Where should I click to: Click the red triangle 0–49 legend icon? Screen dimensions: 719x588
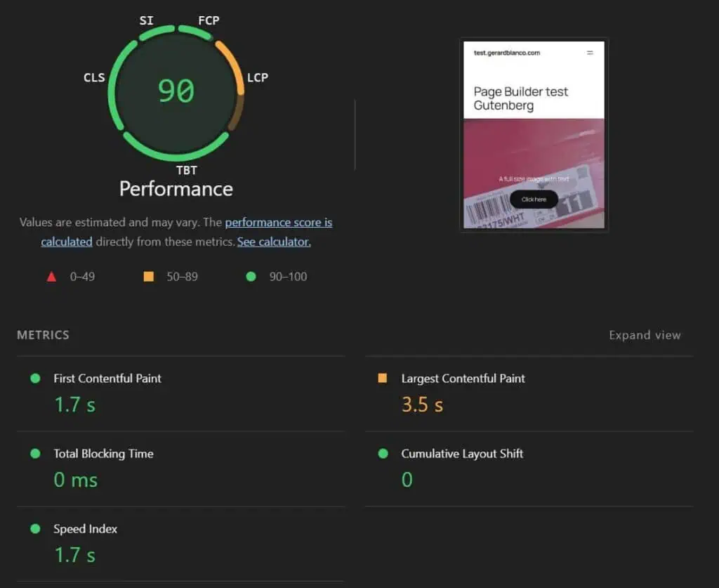click(51, 277)
